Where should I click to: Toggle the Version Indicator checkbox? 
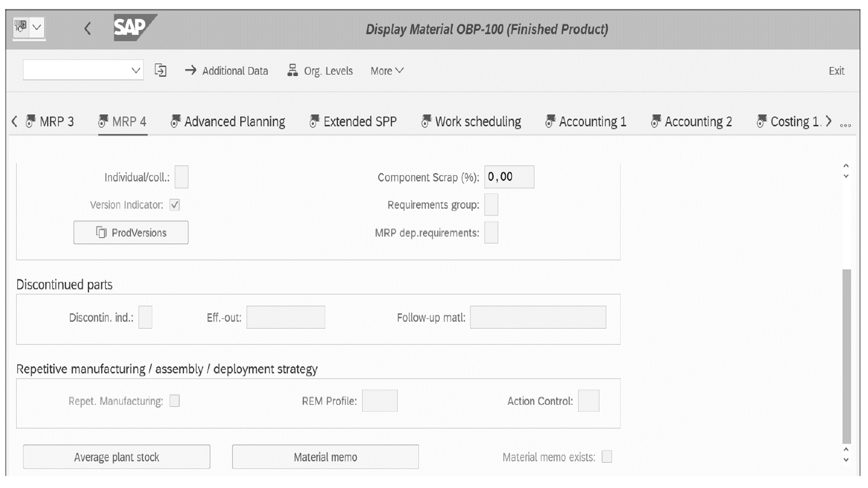(174, 205)
